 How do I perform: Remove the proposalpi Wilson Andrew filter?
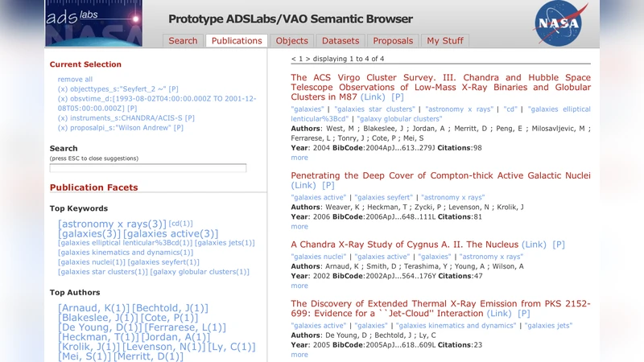pyautogui.click(x=63, y=128)
